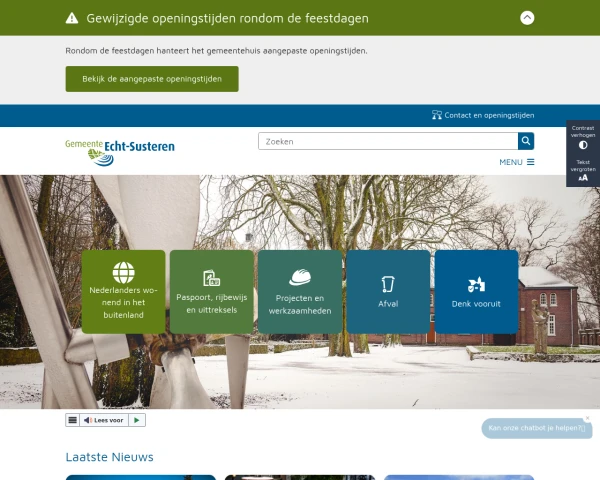Click the magnifying glass search button
The width and height of the screenshot is (600, 480).
(x=526, y=141)
